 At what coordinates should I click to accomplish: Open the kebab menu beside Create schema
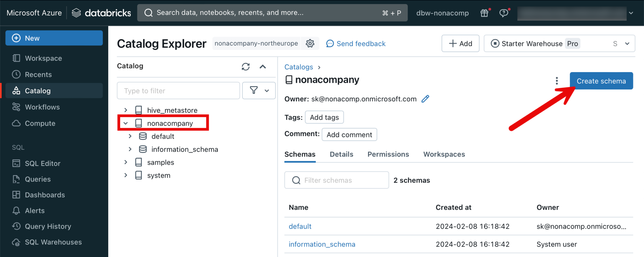click(557, 81)
